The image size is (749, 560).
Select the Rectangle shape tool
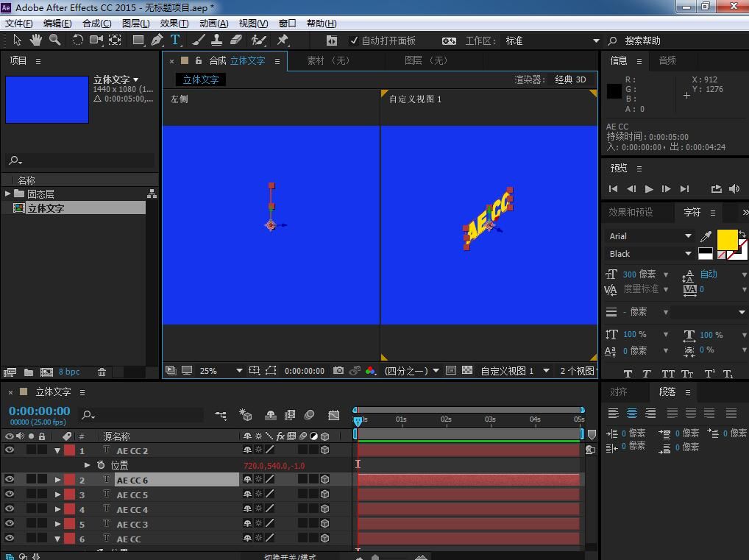tap(138, 40)
